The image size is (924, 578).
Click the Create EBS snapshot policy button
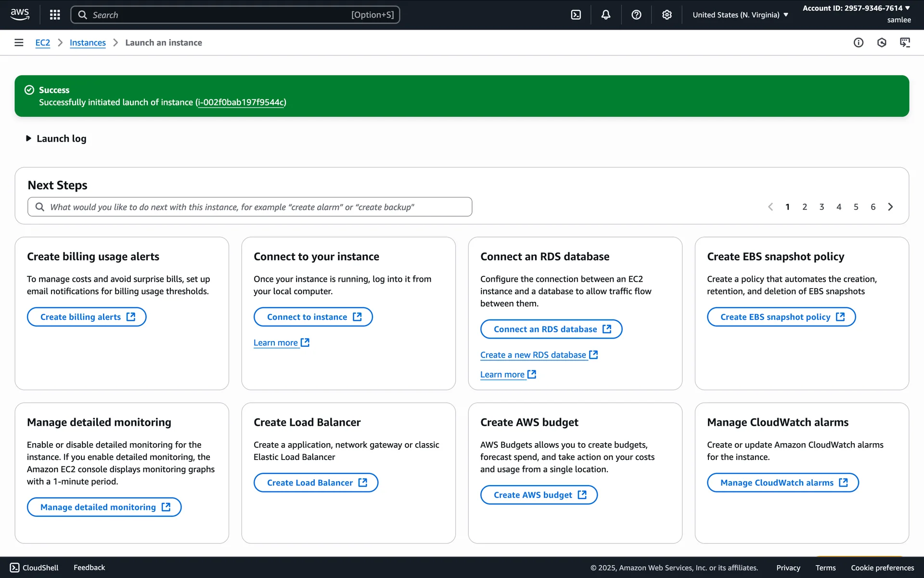781,317
